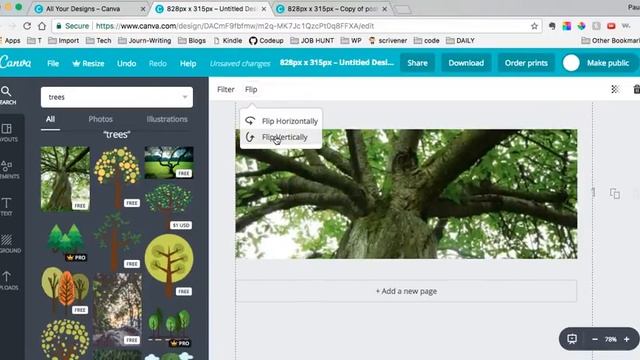The image size is (640, 360).
Task: Select the yellow blossom tree illustration
Action: [x=117, y=178]
